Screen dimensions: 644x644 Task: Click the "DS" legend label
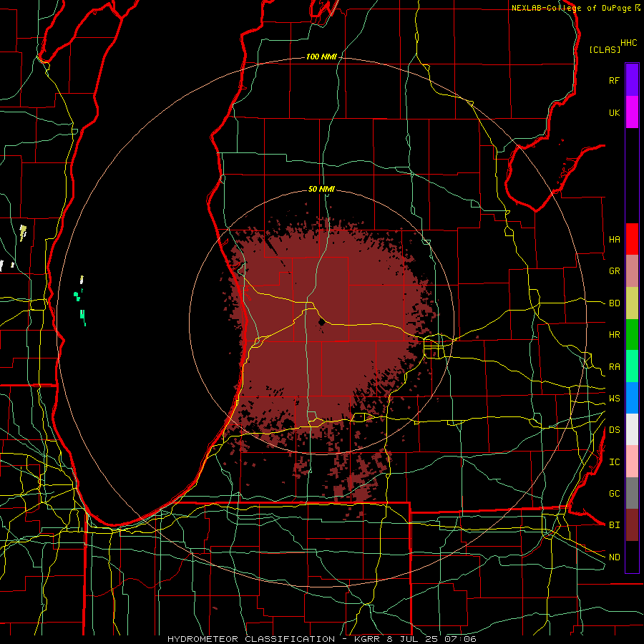point(614,430)
